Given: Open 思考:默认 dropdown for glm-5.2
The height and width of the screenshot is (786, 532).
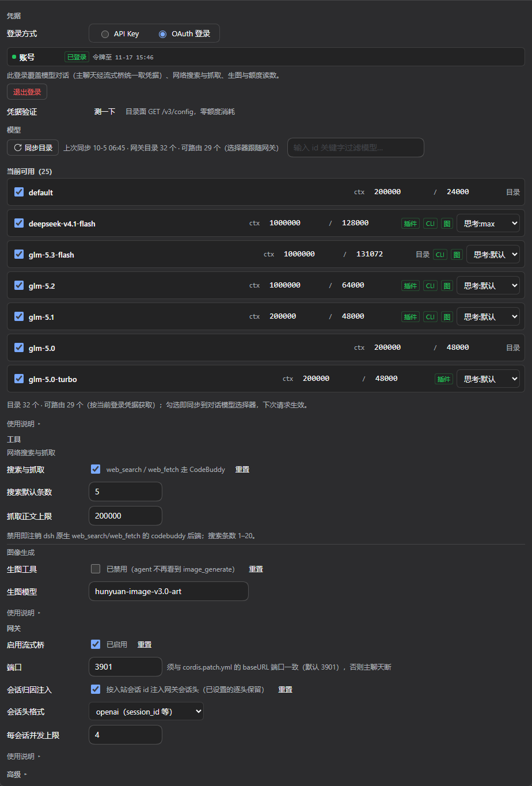Looking at the screenshot, I should tap(488, 286).
